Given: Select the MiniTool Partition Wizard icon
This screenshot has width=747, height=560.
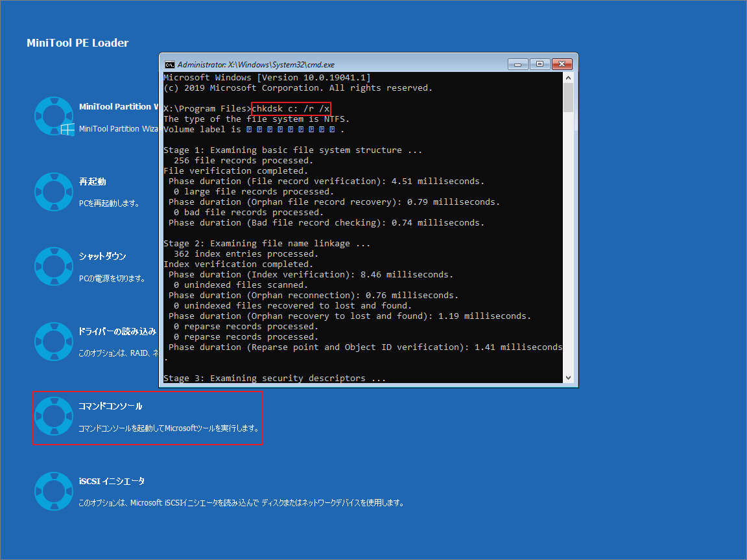Looking at the screenshot, I should 54,117.
